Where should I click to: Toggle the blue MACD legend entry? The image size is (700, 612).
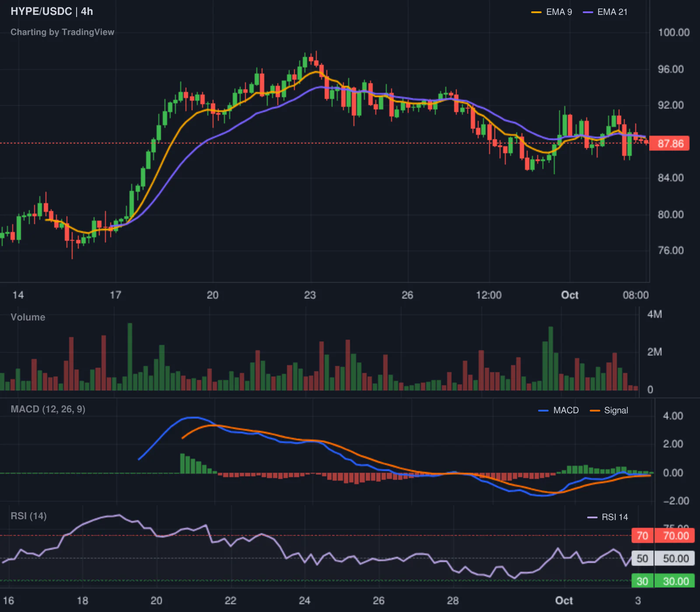[x=558, y=411]
